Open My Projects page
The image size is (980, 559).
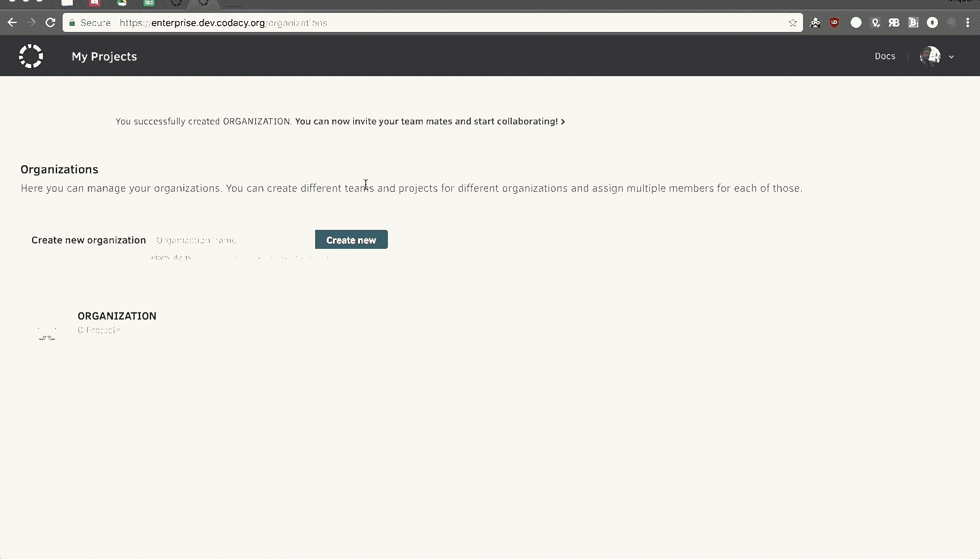[x=104, y=56]
